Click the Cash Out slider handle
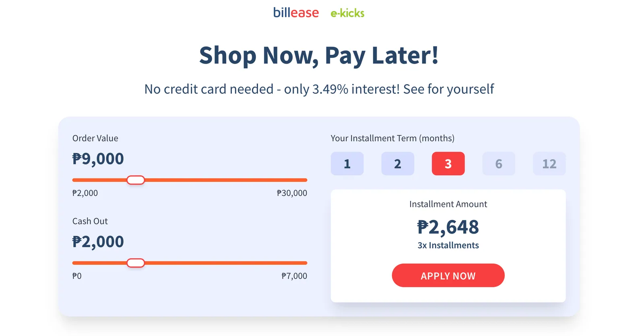644x336 pixels. tap(136, 263)
